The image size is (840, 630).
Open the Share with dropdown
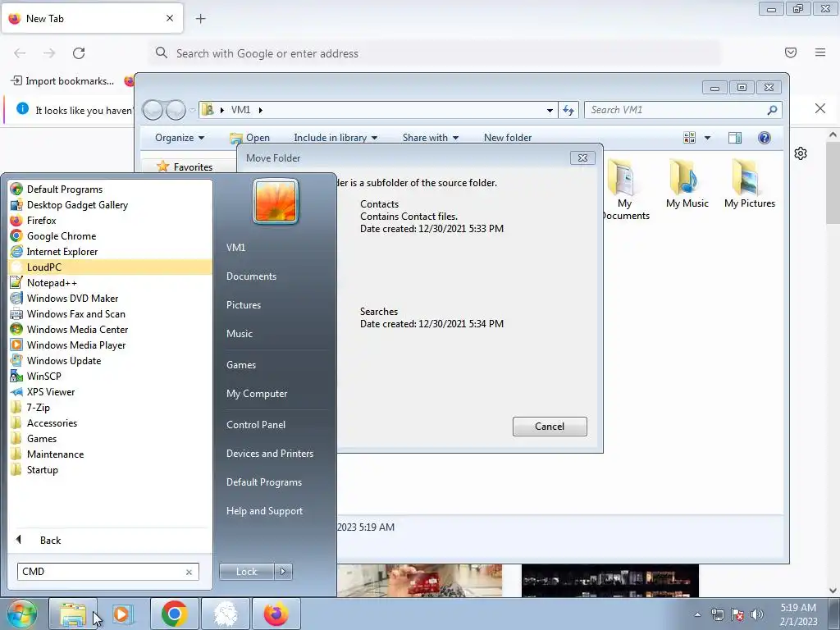(431, 138)
